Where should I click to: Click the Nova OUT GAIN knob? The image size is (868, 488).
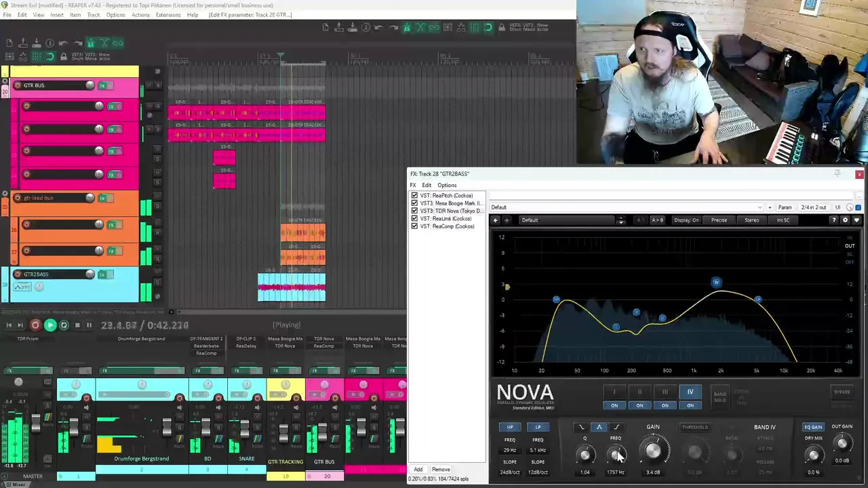click(x=842, y=443)
